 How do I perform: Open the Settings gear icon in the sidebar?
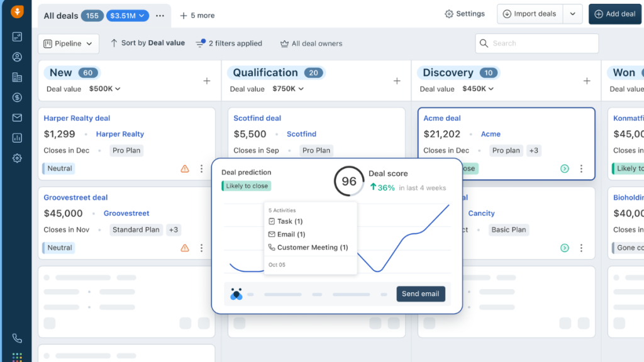pyautogui.click(x=17, y=158)
